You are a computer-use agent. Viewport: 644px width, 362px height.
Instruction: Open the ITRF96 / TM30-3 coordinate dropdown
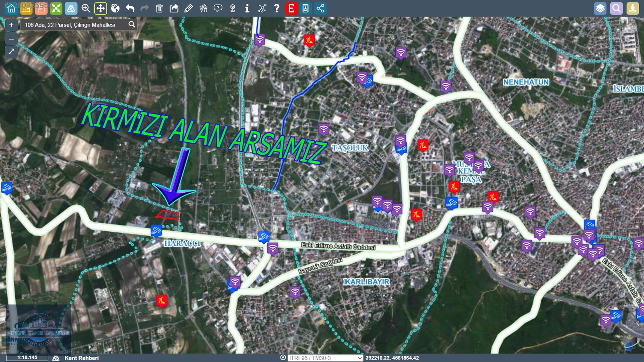(325, 358)
